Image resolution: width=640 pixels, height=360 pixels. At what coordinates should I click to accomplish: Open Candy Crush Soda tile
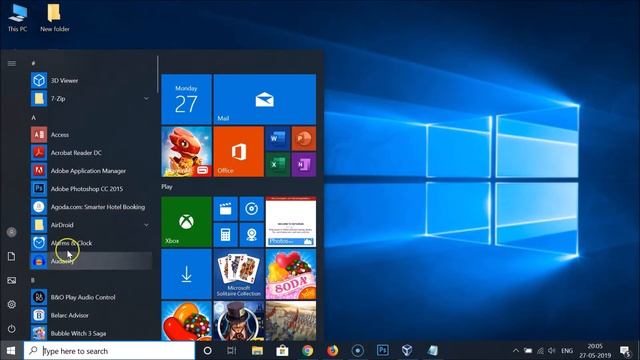pyautogui.click(x=291, y=274)
